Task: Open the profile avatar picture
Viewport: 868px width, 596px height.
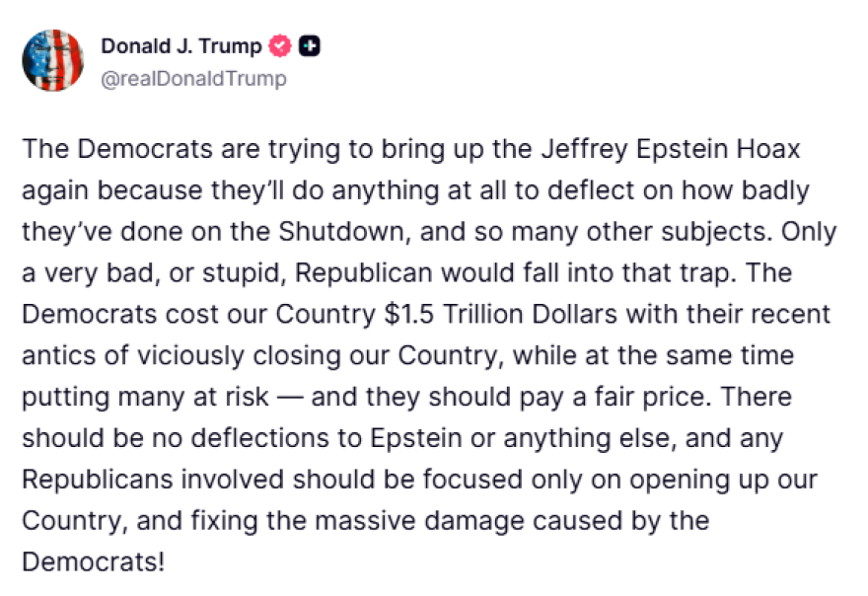Action: pos(53,60)
